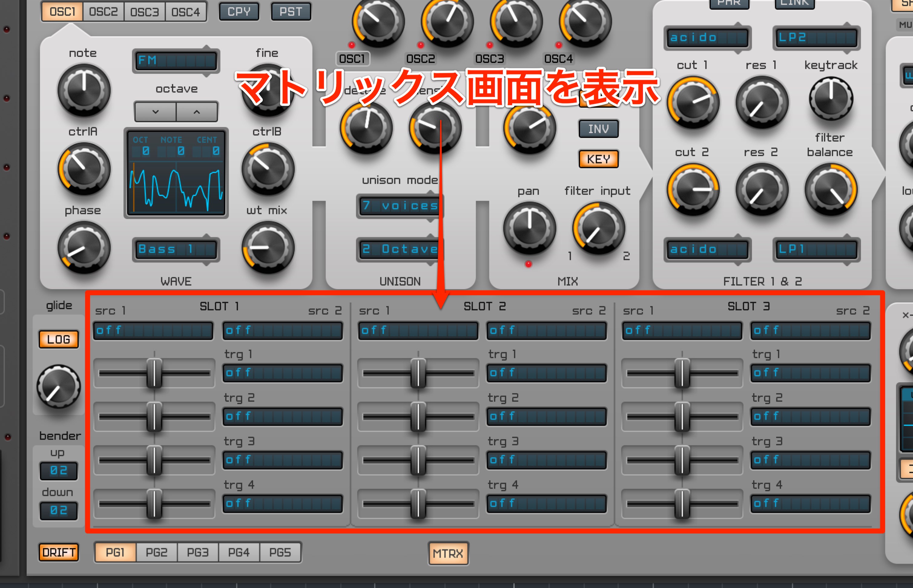
Task: Click the keytrack knob
Action: 831,99
